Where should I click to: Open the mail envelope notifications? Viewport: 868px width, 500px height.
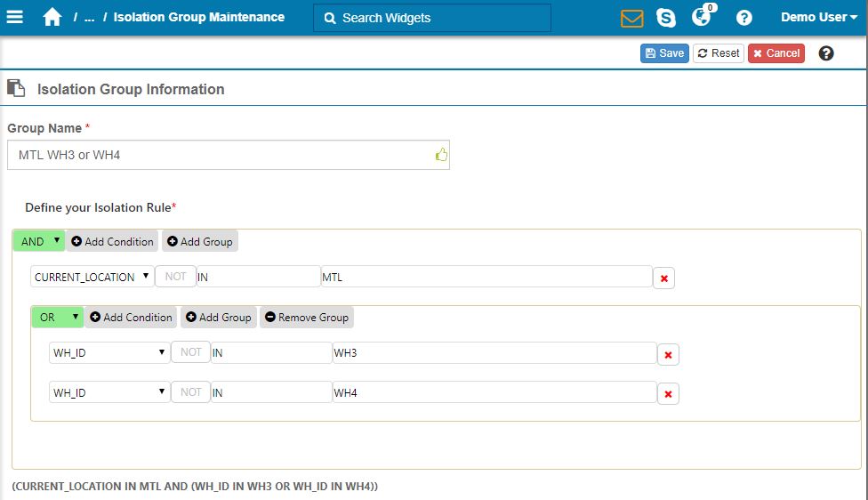(631, 18)
